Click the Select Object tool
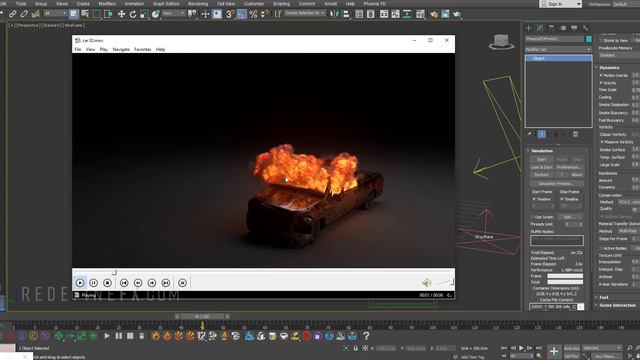The image size is (640, 360). click(x=73, y=14)
